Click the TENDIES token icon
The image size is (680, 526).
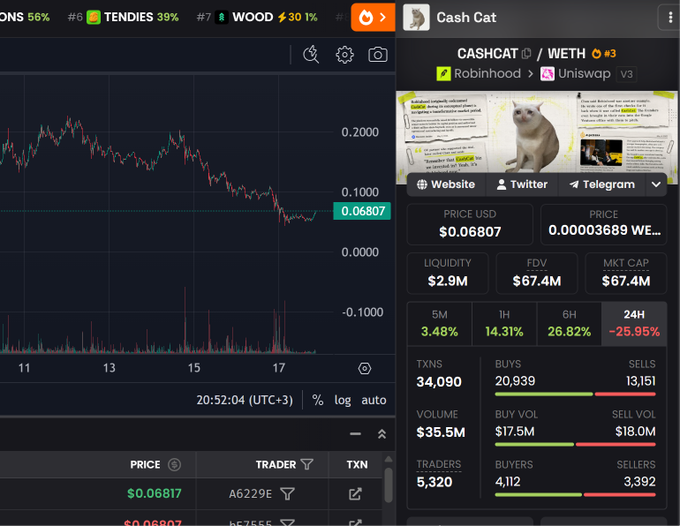[x=93, y=17]
